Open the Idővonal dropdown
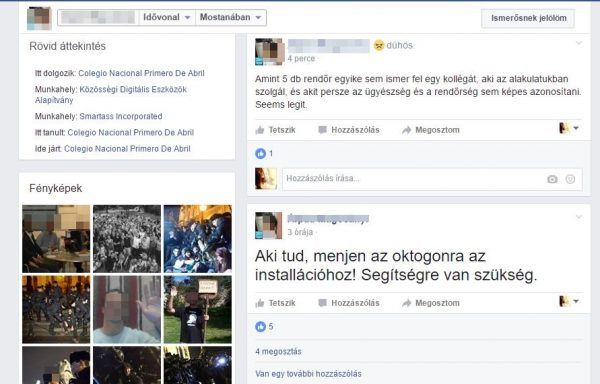 tap(167, 17)
